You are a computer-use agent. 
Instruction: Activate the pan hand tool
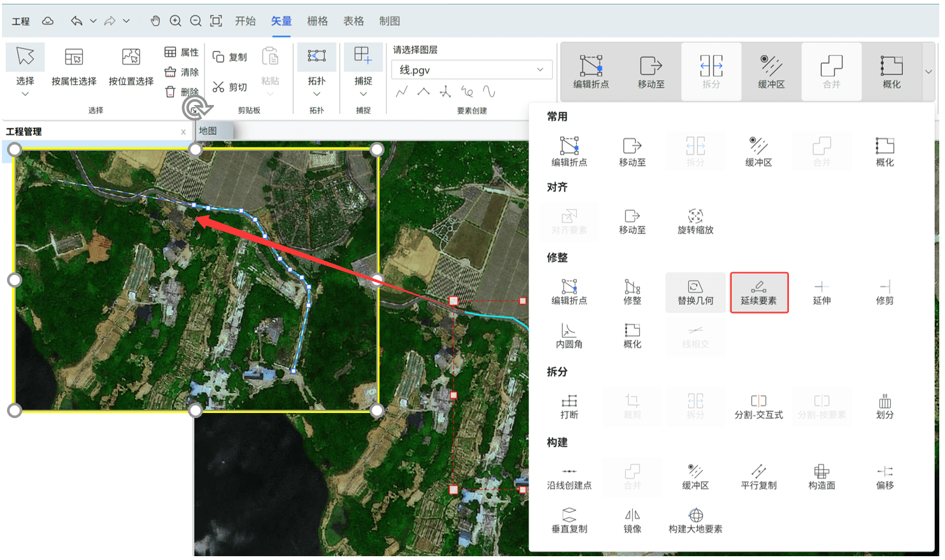[x=155, y=21]
